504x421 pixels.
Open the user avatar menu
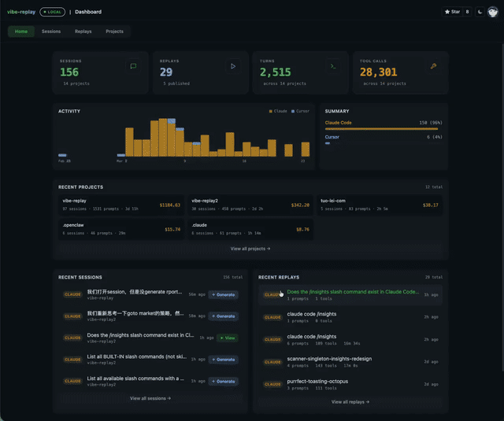click(493, 12)
